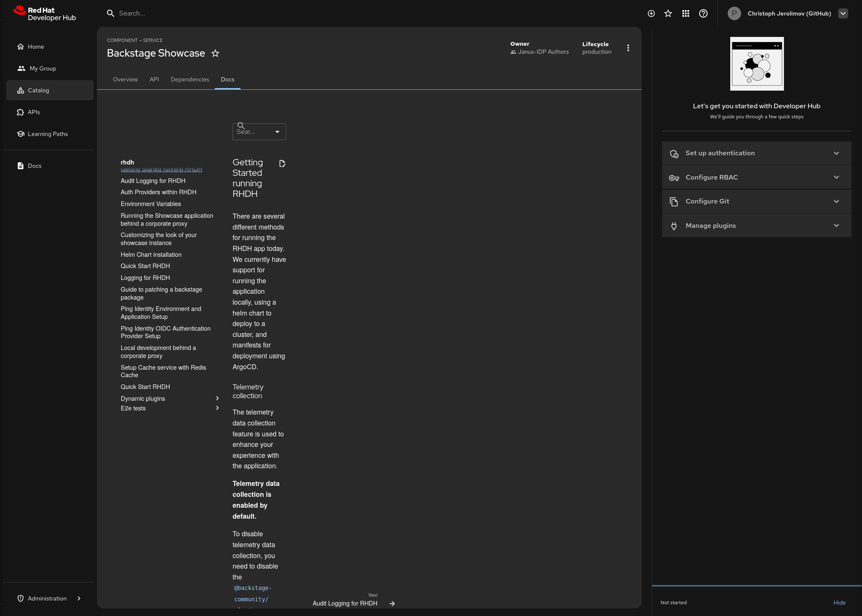
Task: Open the application launcher grid icon
Action: 686,13
